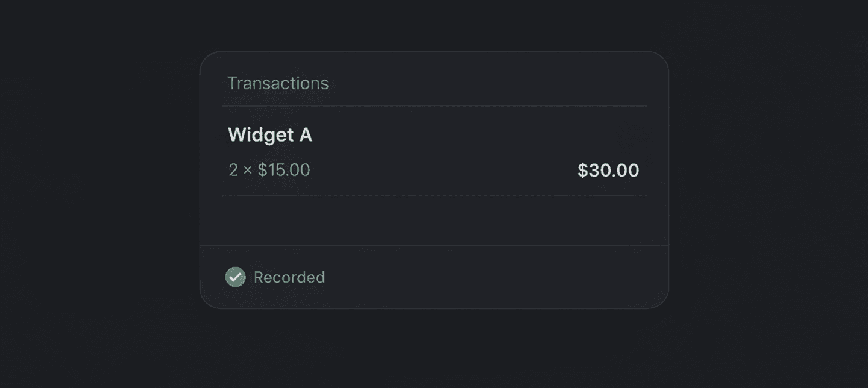This screenshot has width=868, height=388.
Task: Click the multiplication sign in quantity line
Action: [x=247, y=171]
